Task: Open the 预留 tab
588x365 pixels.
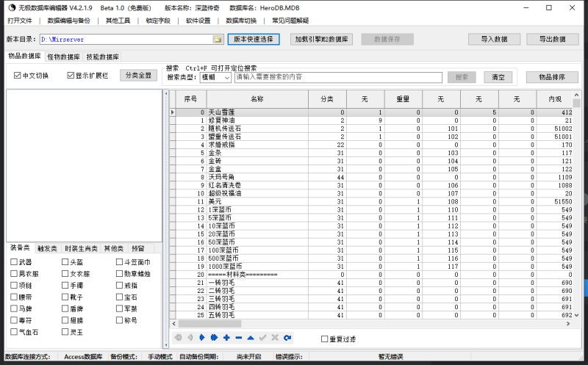Action: [x=137, y=248]
